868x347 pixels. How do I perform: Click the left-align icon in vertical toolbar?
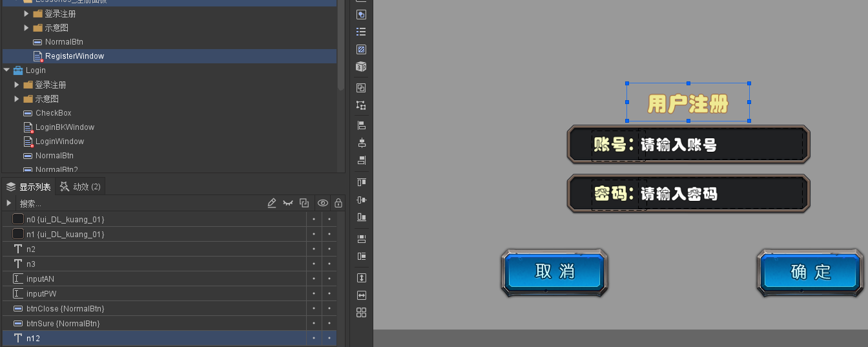click(x=361, y=125)
